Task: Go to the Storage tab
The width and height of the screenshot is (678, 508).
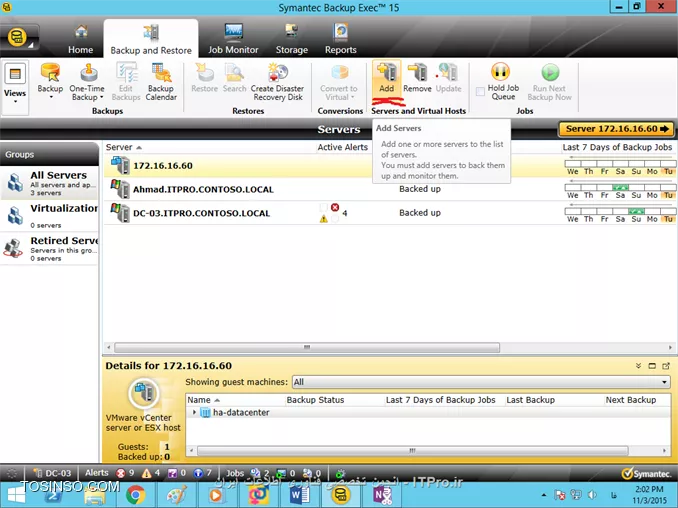Action: (x=292, y=39)
